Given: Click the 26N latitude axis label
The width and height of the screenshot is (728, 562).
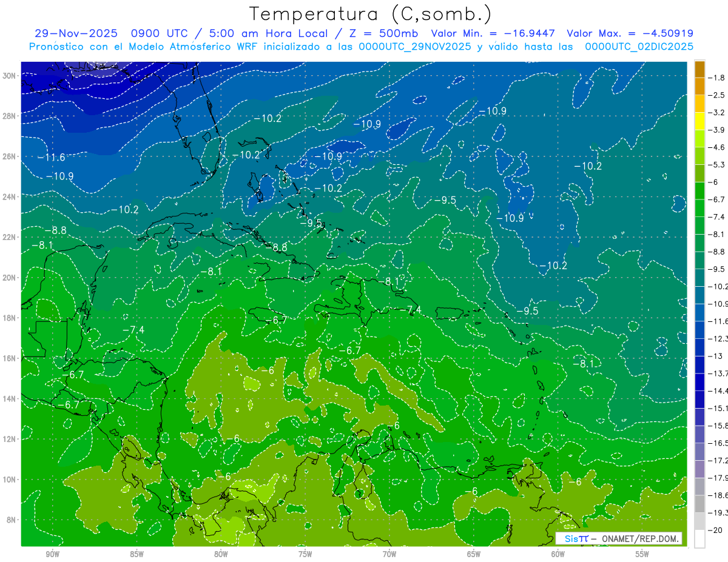Looking at the screenshot, I should [10, 156].
